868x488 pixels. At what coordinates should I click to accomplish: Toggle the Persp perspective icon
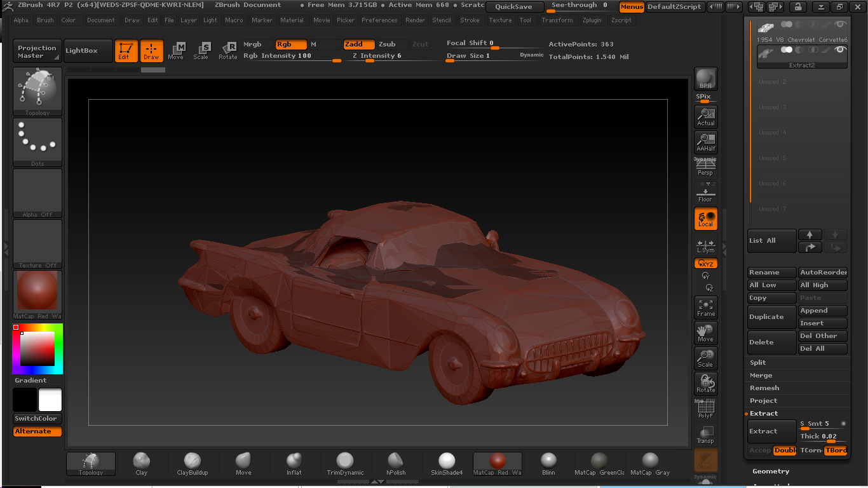pos(705,166)
